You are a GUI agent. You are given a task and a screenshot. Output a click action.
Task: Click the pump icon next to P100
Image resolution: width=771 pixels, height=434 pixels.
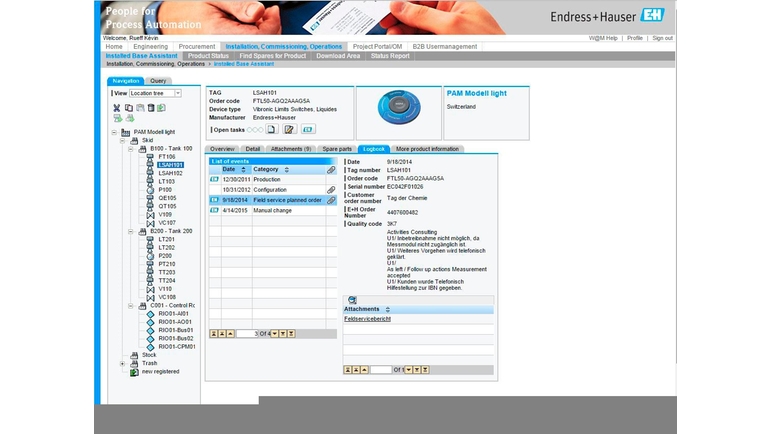(x=150, y=190)
